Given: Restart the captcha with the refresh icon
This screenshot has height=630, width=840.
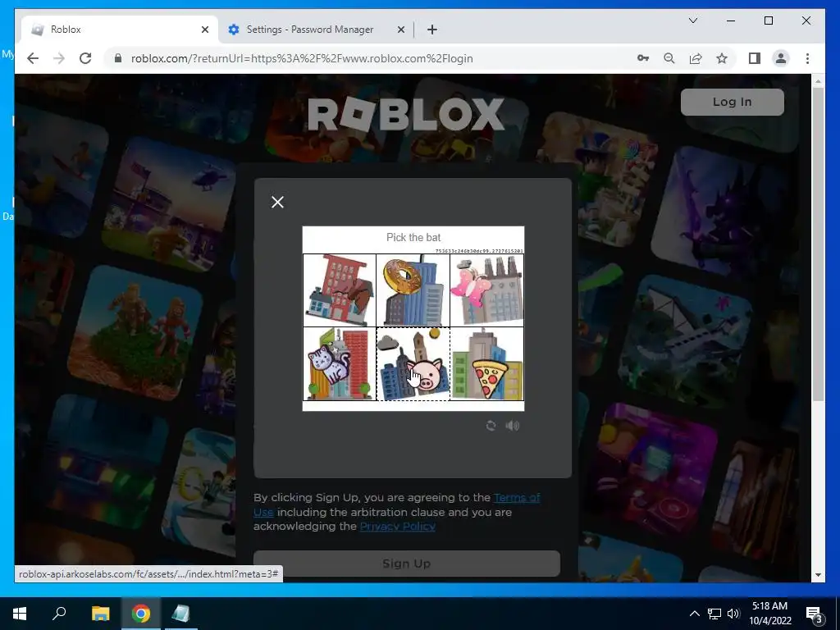Looking at the screenshot, I should coord(491,426).
